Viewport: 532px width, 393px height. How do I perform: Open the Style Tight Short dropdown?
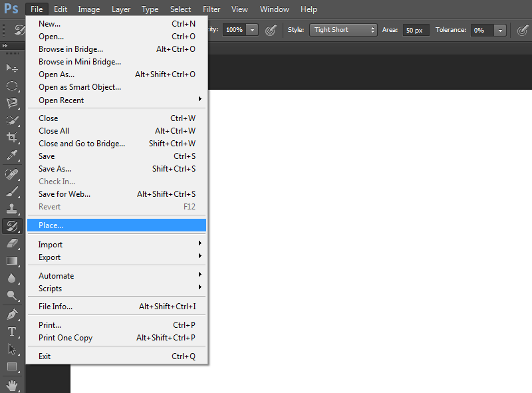click(x=343, y=30)
